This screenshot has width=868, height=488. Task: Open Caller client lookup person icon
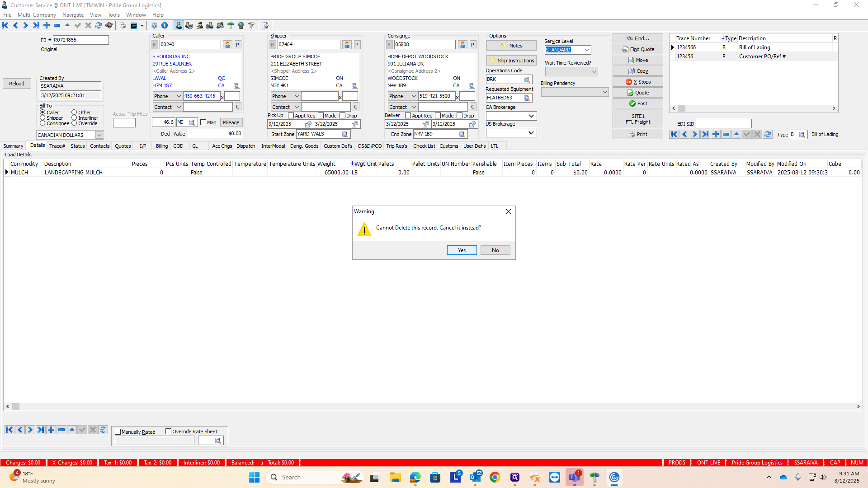click(x=228, y=45)
